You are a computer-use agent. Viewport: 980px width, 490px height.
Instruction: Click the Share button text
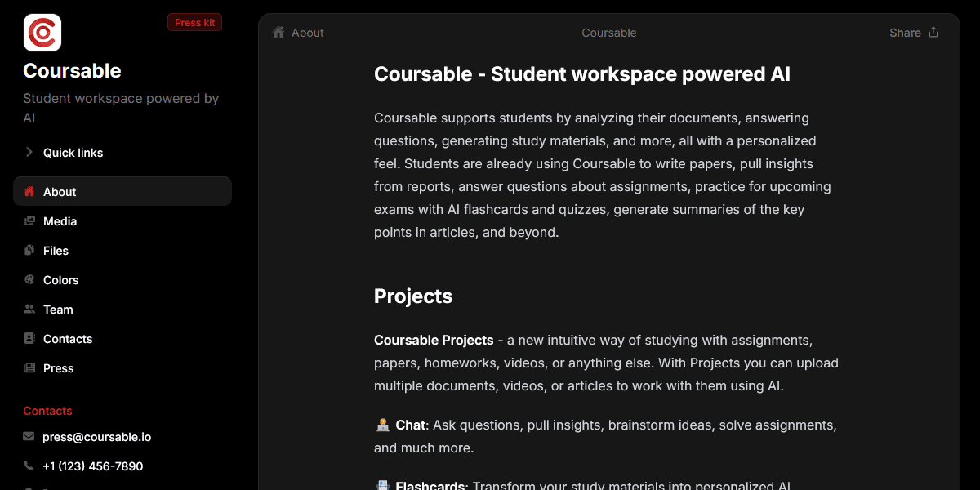coord(905,33)
